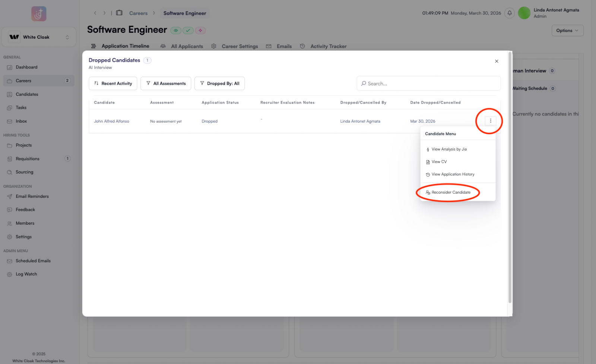Click the pink sparkle status badge
Screen dimensions: 596x364
pos(200,31)
